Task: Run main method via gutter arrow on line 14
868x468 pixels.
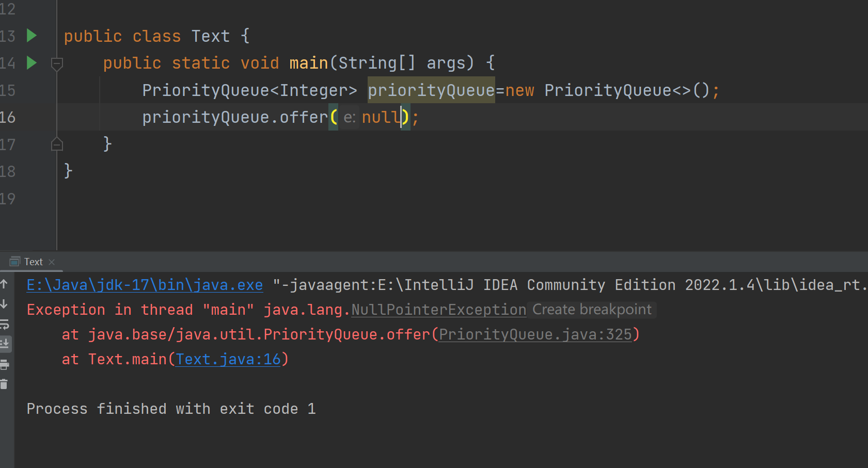Action: (31, 63)
